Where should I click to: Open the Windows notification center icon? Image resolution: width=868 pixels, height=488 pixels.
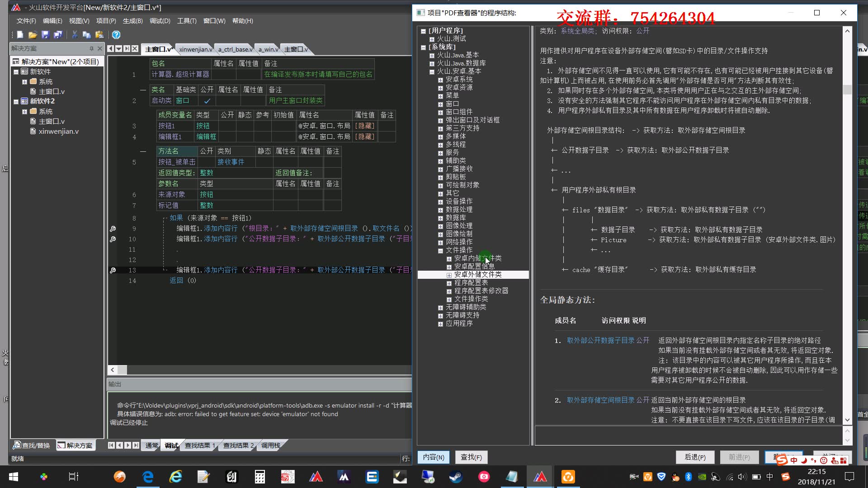click(x=849, y=477)
